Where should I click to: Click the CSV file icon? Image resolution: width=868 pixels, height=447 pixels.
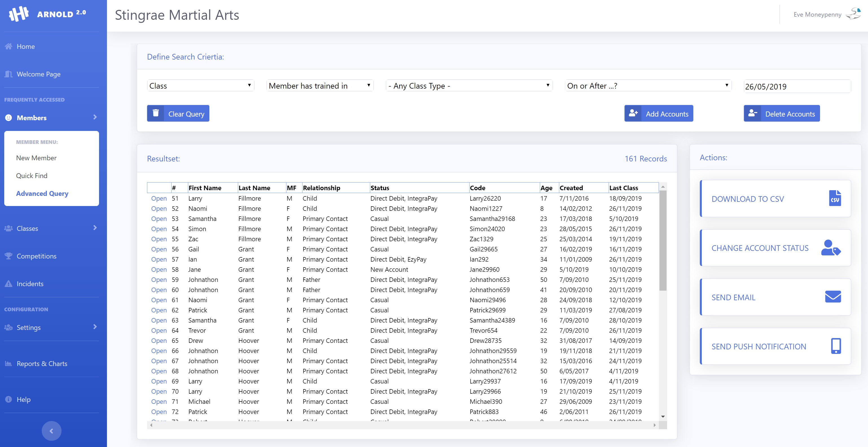tap(835, 198)
